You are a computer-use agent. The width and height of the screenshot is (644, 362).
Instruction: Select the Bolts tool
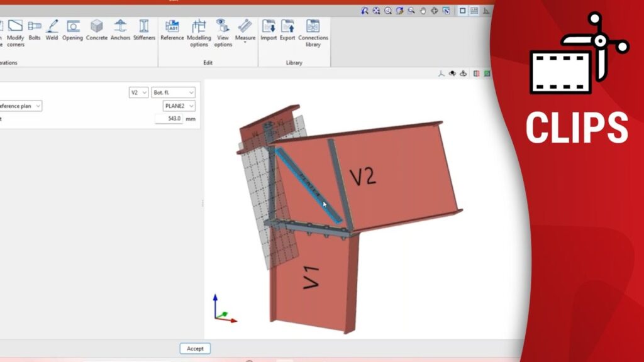(35, 30)
